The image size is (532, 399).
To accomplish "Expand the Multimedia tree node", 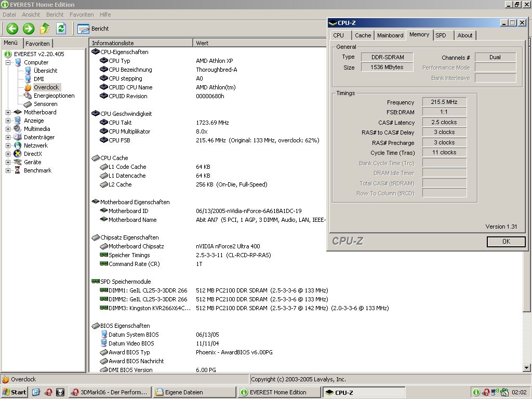I will 8,129.
